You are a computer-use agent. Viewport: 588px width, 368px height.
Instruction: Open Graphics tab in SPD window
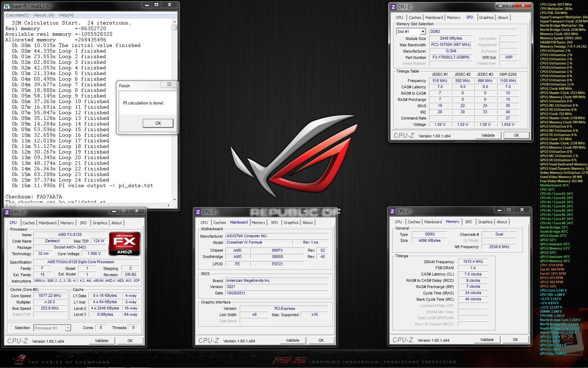tap(486, 18)
